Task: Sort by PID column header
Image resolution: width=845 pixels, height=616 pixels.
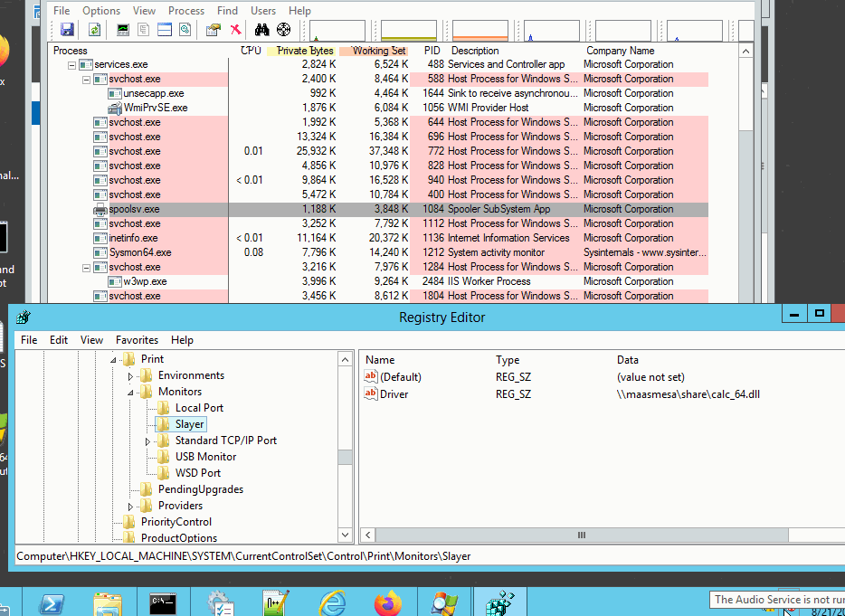Action: click(x=432, y=51)
